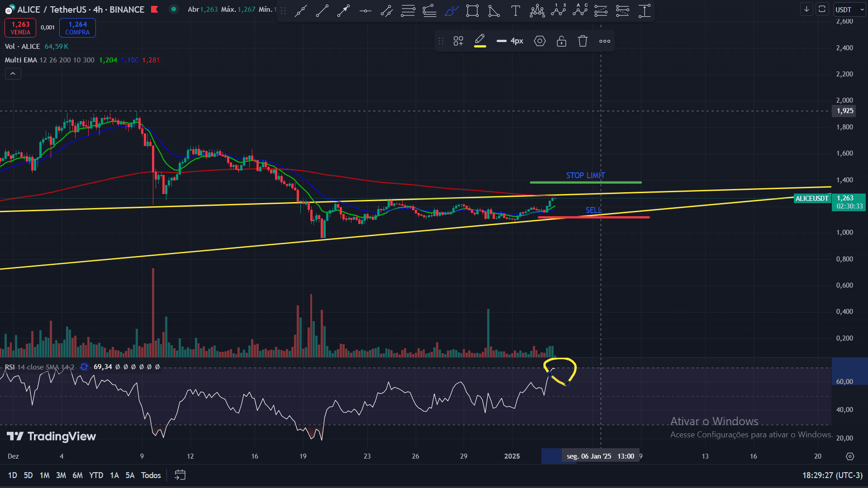Screen dimensions: 868x488
Task: Select the YTD time range
Action: [x=96, y=475]
